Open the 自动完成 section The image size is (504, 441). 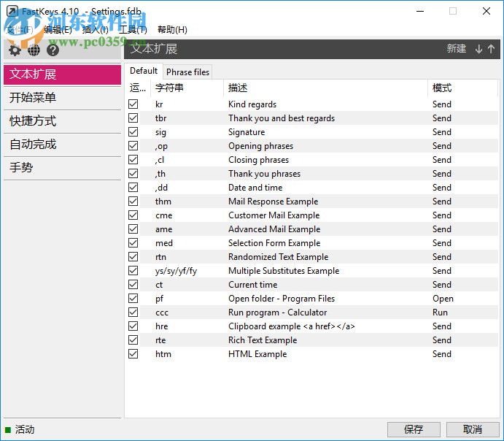(62, 145)
